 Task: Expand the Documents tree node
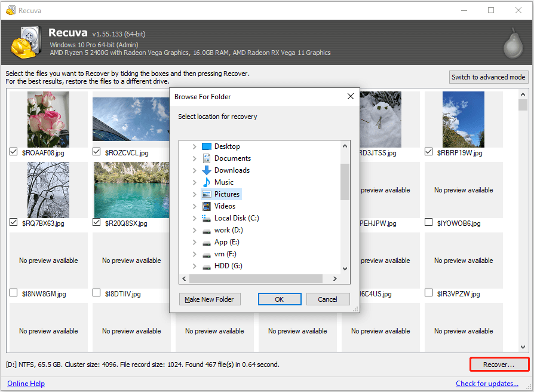click(195, 158)
